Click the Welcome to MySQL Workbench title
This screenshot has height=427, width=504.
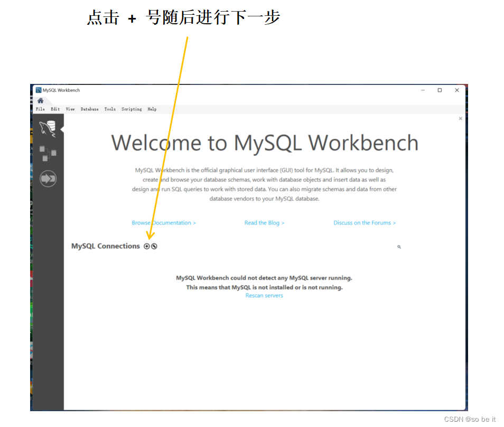pos(265,143)
